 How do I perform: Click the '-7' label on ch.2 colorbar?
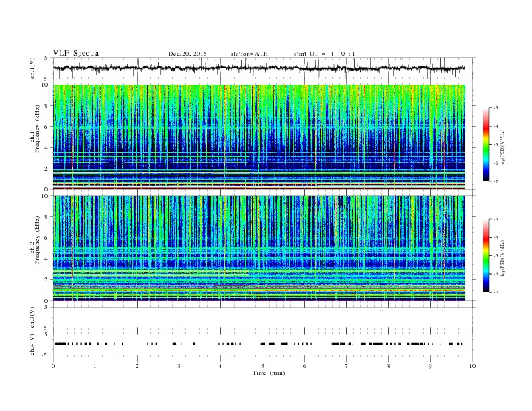(x=495, y=292)
